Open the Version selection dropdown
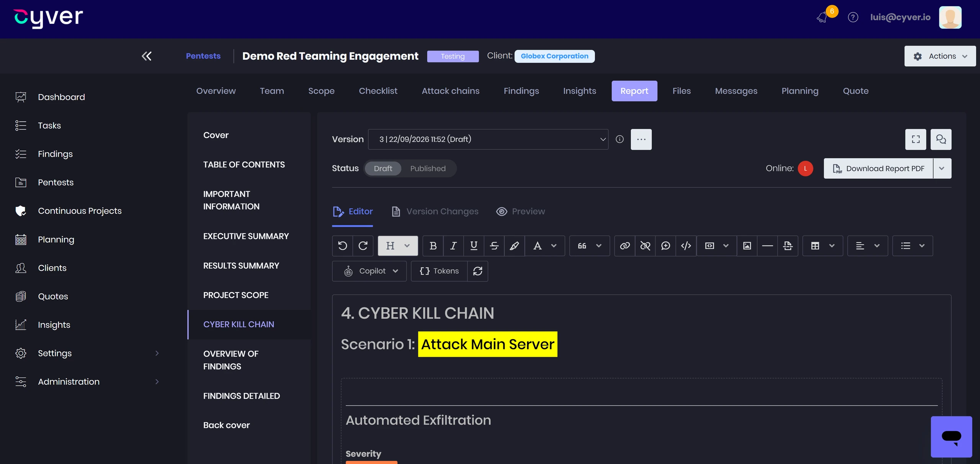 [488, 139]
